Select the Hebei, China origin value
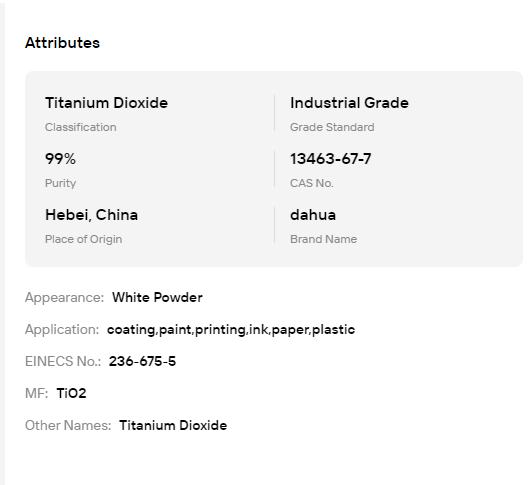The height and width of the screenshot is (485, 530). tap(92, 215)
